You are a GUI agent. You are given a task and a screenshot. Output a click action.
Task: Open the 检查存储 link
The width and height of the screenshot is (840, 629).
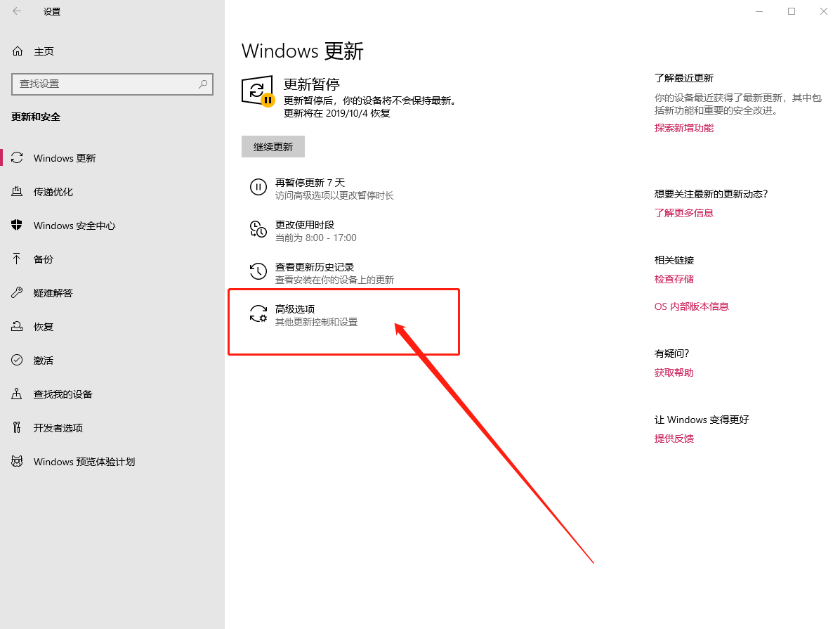click(x=674, y=279)
